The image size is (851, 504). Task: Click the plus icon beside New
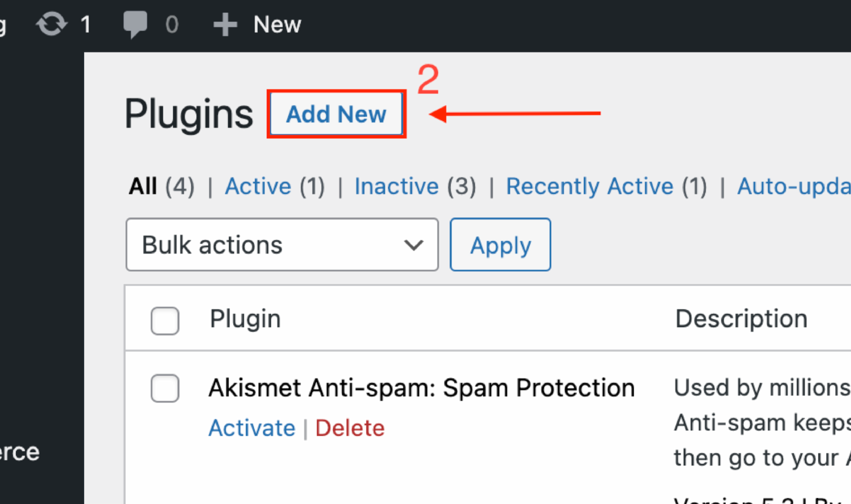point(224,24)
